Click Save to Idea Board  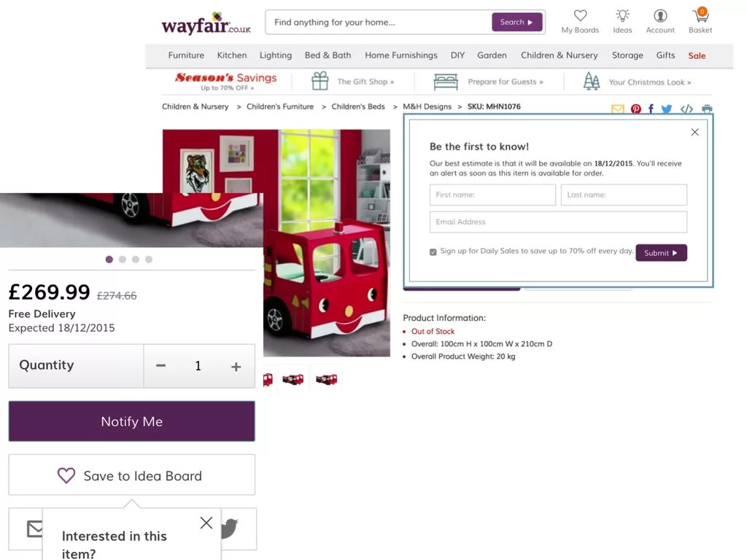pos(131,475)
